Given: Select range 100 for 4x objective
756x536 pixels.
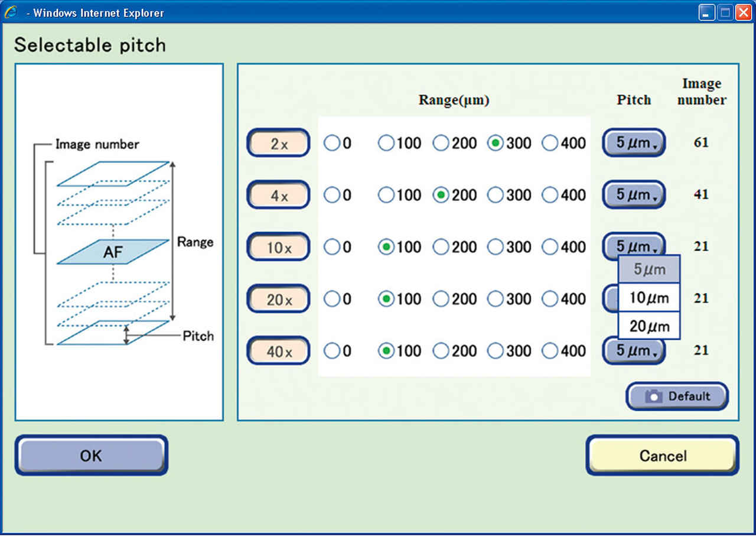Looking at the screenshot, I should pyautogui.click(x=386, y=195).
